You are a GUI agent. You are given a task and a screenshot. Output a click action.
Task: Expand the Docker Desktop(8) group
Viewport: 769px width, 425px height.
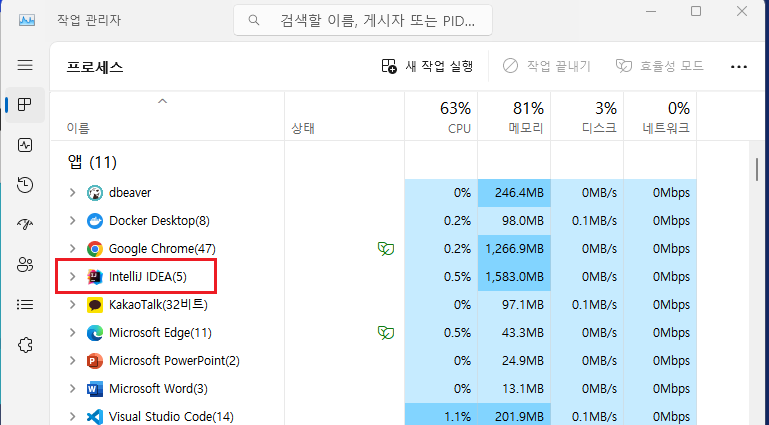[73, 221]
